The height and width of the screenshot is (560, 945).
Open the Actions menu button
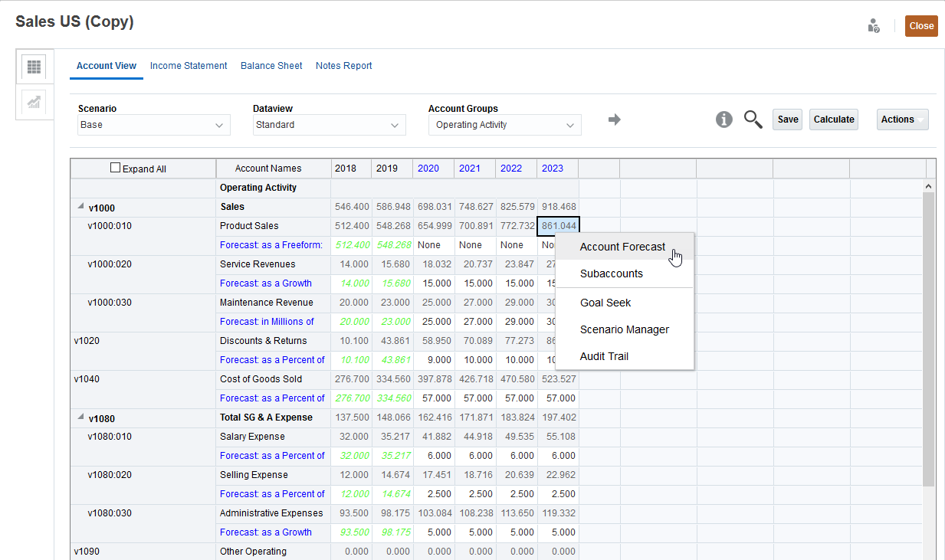point(902,119)
